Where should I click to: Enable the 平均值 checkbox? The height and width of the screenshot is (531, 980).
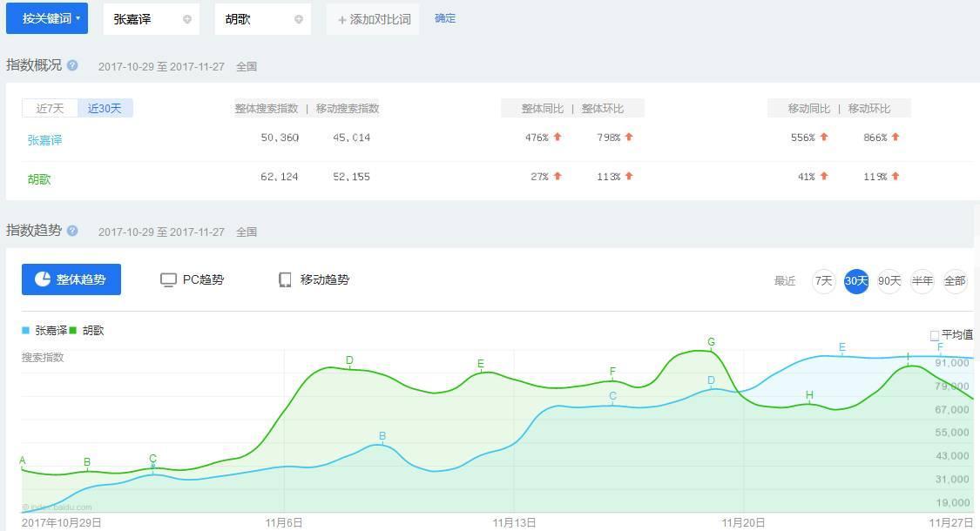tap(935, 335)
